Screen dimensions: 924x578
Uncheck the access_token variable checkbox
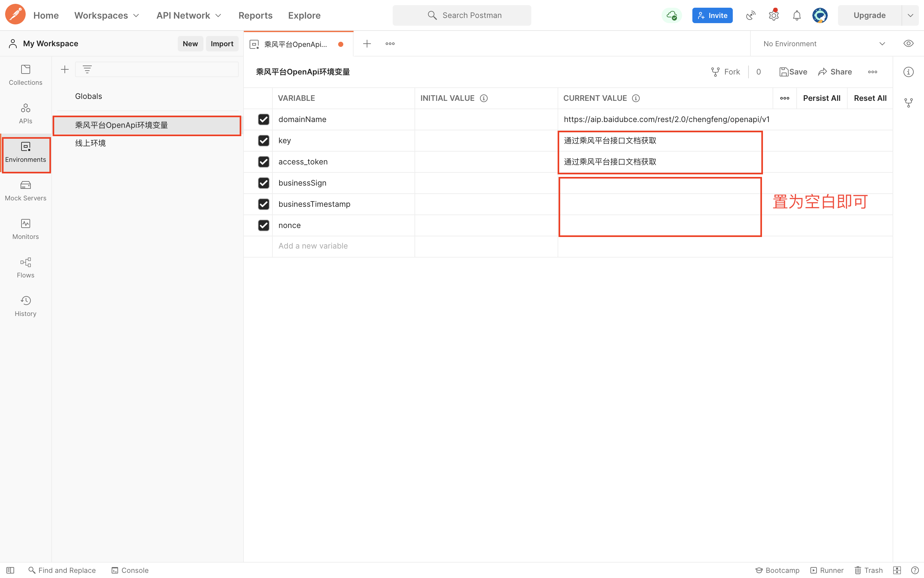point(263,162)
